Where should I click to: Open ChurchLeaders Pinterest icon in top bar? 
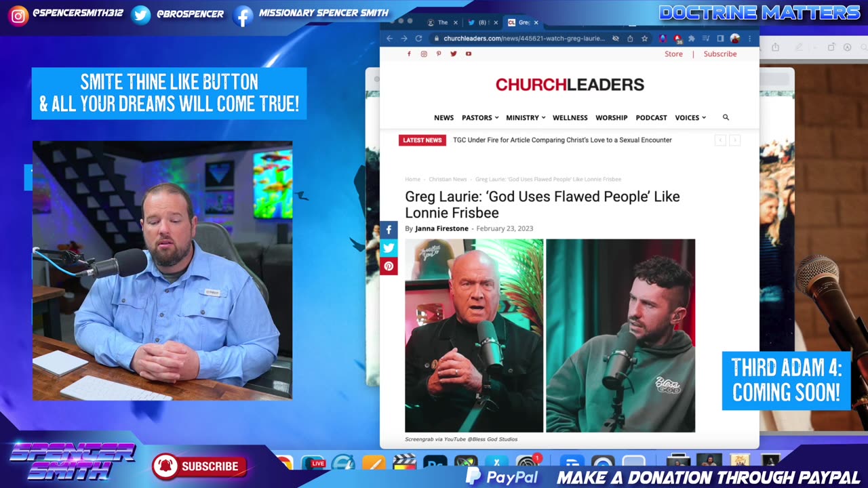coord(439,54)
